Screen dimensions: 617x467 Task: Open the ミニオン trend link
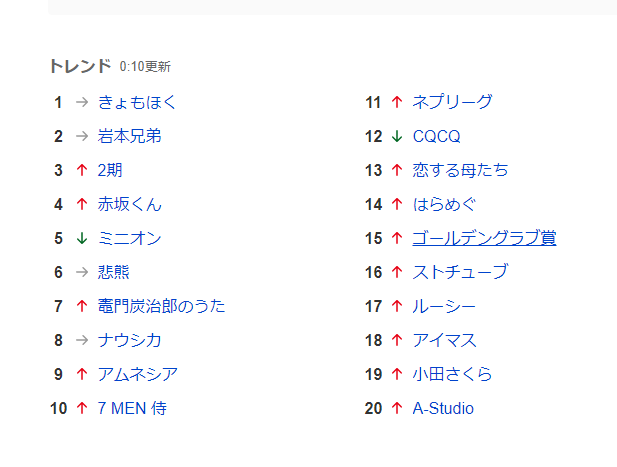click(130, 238)
